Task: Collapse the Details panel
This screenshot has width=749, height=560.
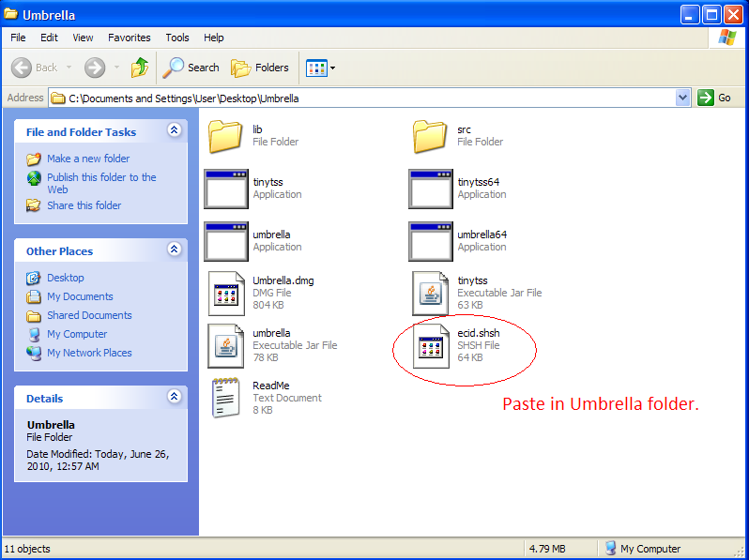Action: [174, 398]
